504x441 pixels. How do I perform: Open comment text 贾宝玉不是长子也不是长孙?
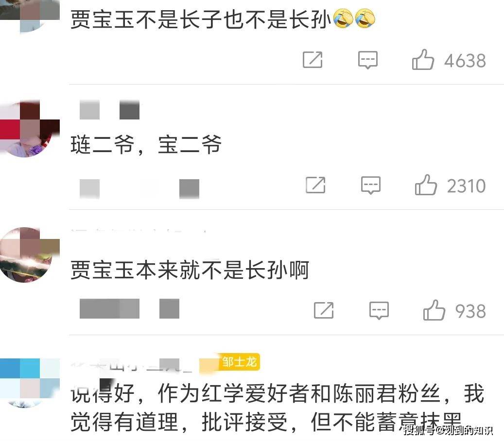[x=201, y=19]
